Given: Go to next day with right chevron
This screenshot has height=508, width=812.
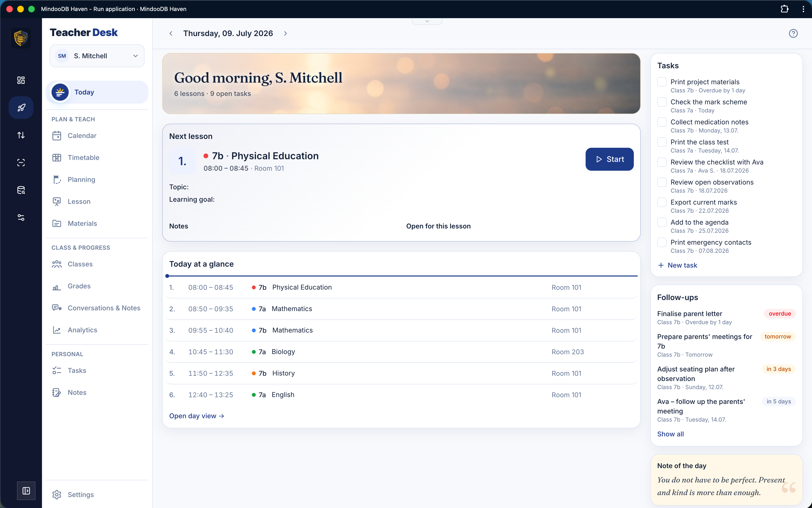Looking at the screenshot, I should point(285,33).
